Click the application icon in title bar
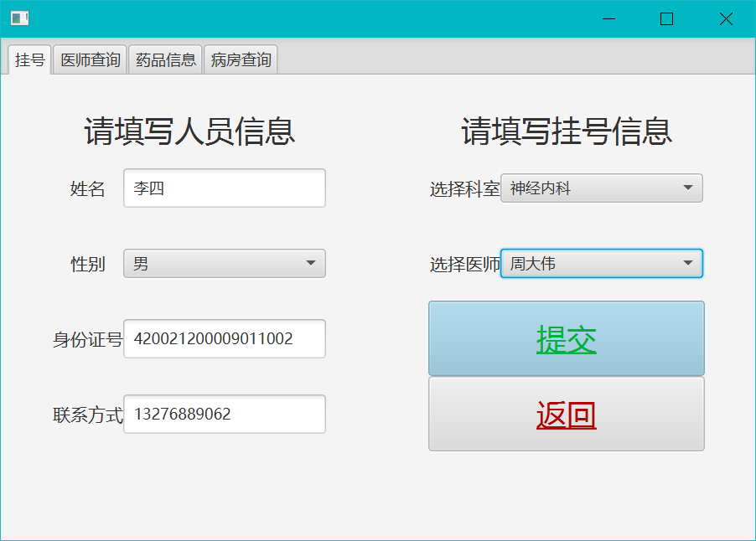 (20, 18)
